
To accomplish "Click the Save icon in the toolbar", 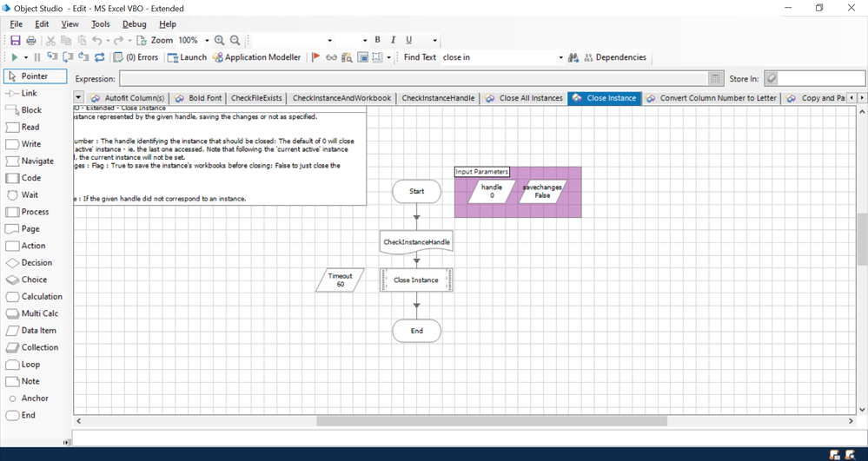I will (16, 41).
